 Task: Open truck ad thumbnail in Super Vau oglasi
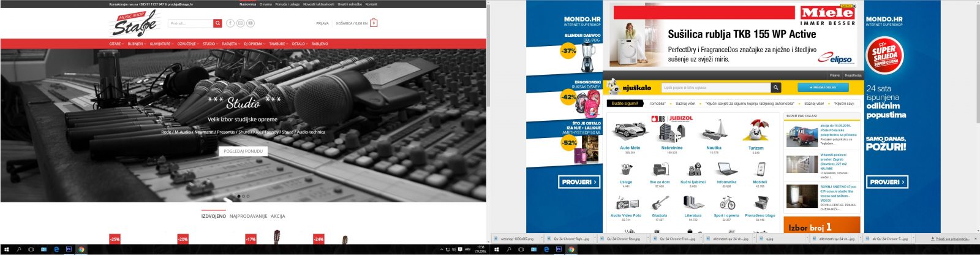coord(802,136)
